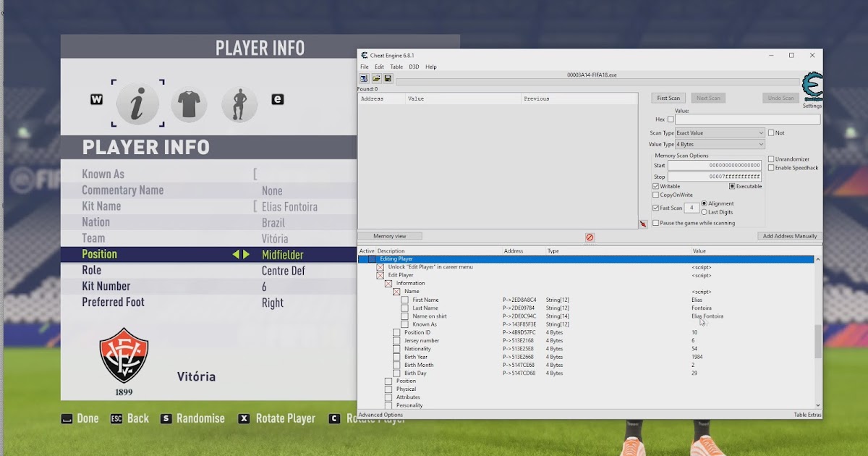Click the Start address field
This screenshot has width=868, height=456.
click(x=715, y=166)
